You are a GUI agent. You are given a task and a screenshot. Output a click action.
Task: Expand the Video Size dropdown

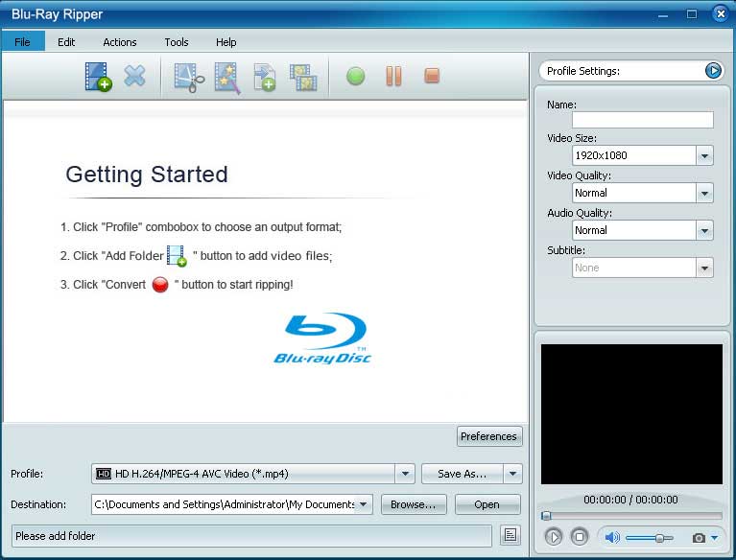[704, 155]
